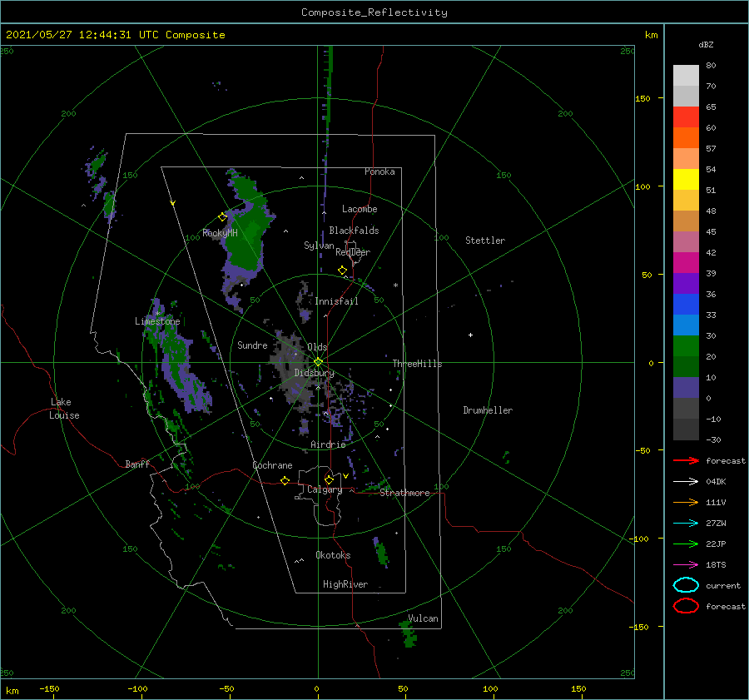Image resolution: width=749 pixels, height=700 pixels.
Task: Click the Stettler city label
Action: (485, 241)
